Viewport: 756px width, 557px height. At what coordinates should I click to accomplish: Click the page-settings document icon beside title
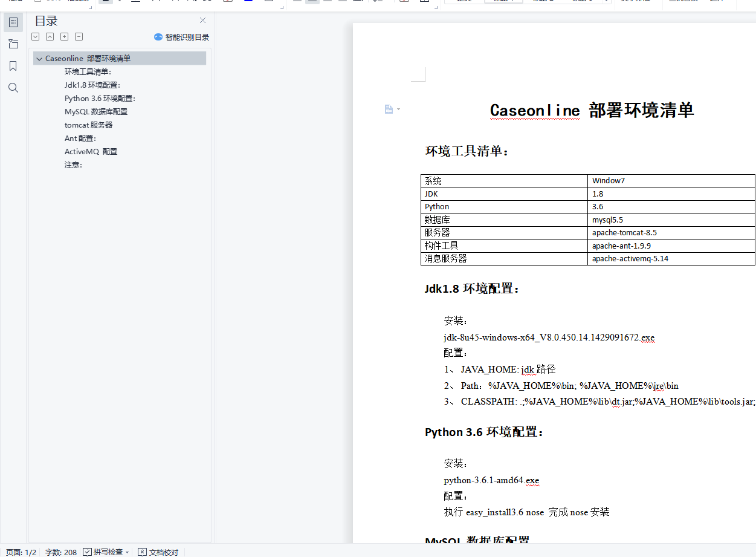pyautogui.click(x=389, y=109)
